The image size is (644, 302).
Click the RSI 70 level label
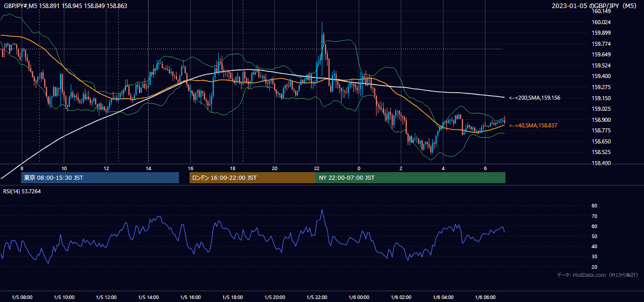point(594,216)
